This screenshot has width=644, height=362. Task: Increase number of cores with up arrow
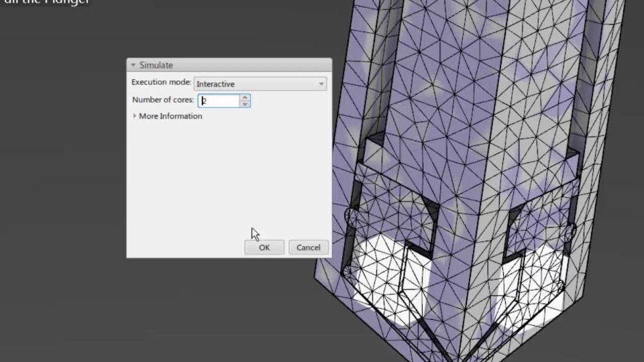[x=245, y=98]
